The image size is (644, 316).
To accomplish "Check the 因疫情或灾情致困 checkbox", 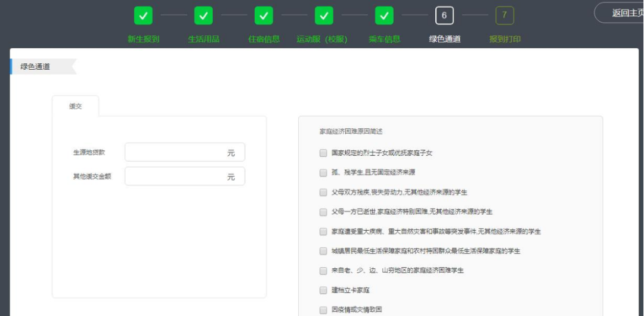I will [323, 310].
